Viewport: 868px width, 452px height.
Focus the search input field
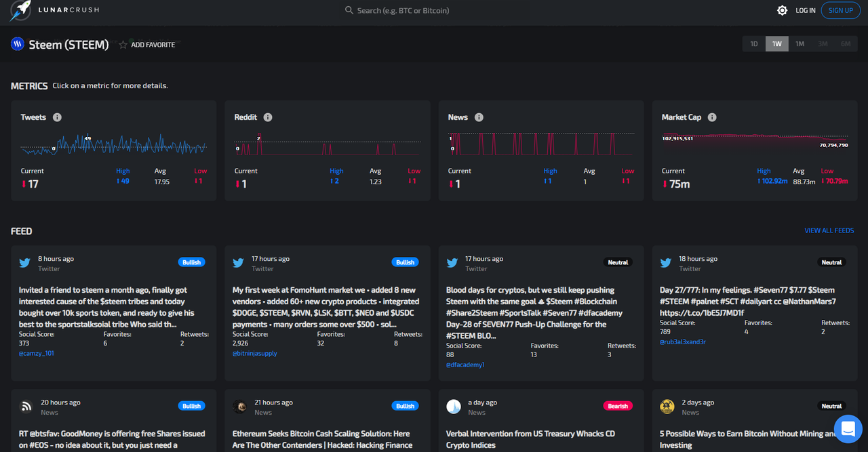click(434, 11)
